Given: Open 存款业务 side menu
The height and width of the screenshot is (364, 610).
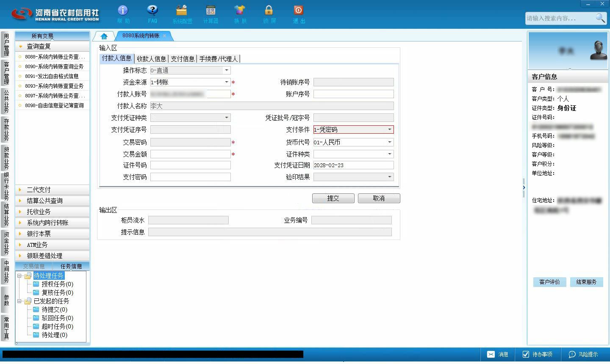Looking at the screenshot, I should pyautogui.click(x=6, y=130).
